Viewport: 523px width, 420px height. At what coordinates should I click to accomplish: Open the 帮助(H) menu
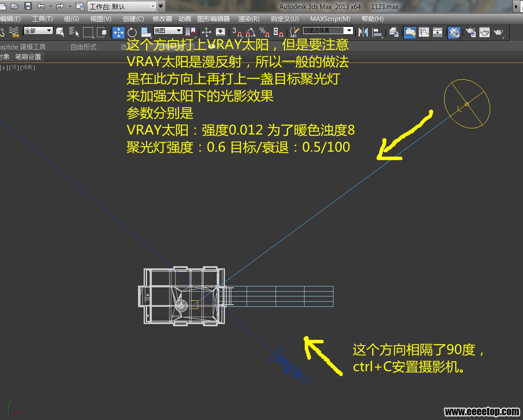(x=372, y=19)
